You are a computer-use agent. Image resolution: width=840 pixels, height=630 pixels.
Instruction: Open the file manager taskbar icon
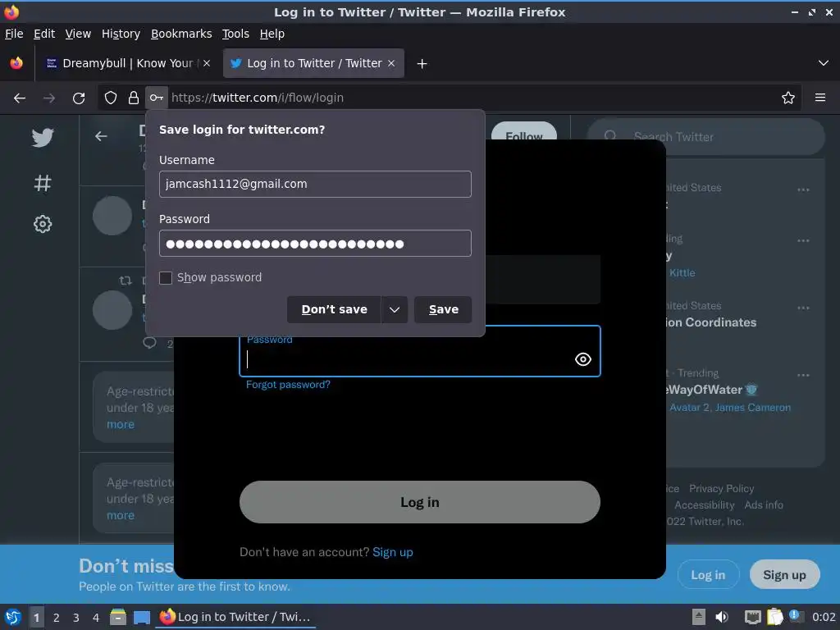[x=118, y=617]
